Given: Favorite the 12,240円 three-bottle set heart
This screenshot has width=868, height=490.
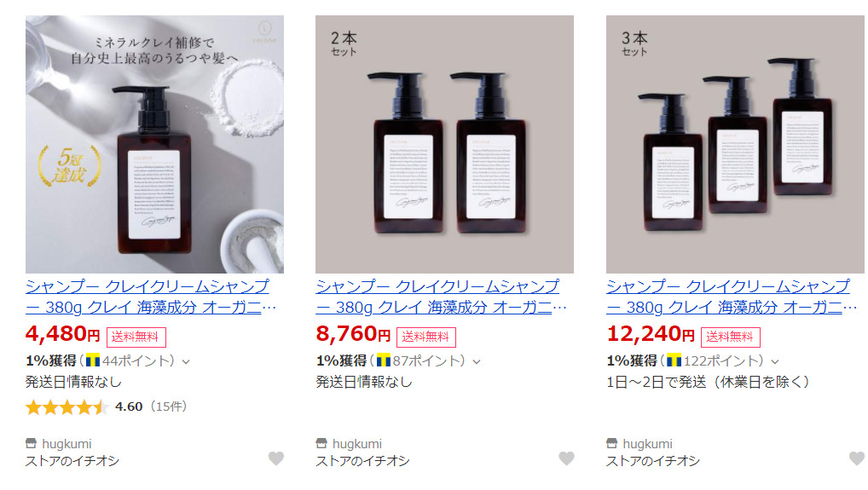Looking at the screenshot, I should point(856,458).
